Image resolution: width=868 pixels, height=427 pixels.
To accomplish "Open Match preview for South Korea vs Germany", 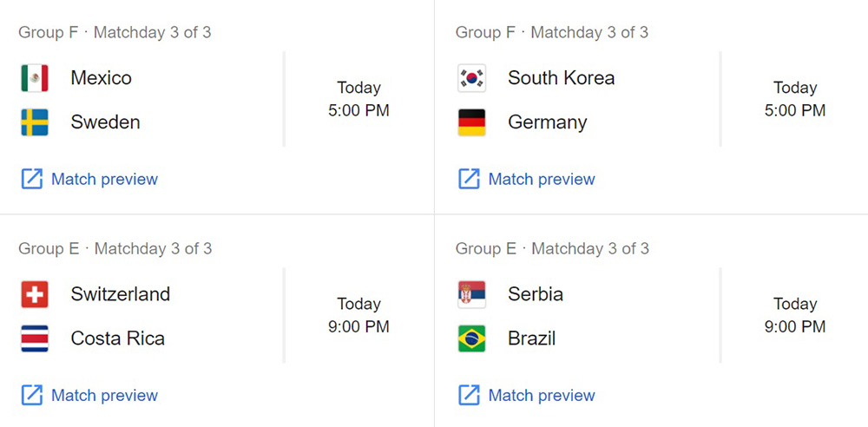I will [x=542, y=180].
